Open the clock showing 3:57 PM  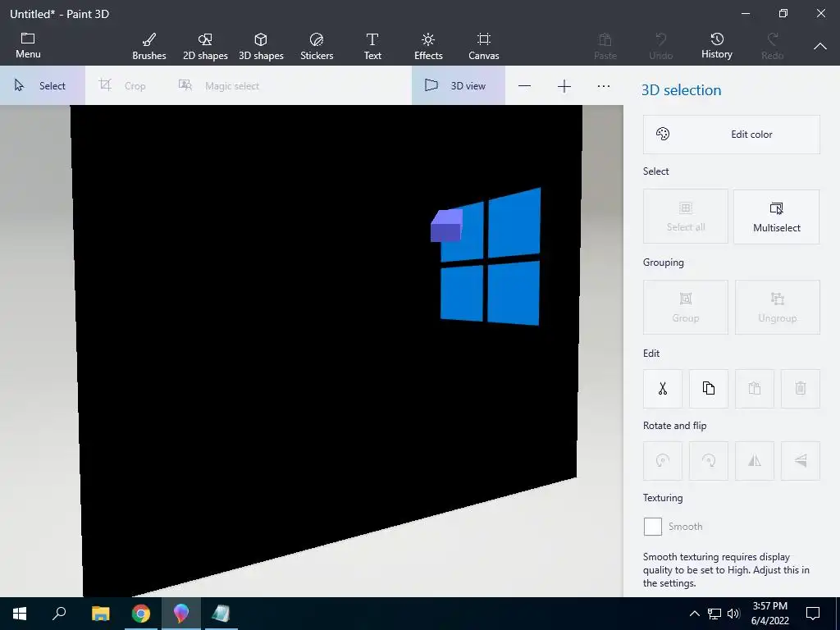769,614
